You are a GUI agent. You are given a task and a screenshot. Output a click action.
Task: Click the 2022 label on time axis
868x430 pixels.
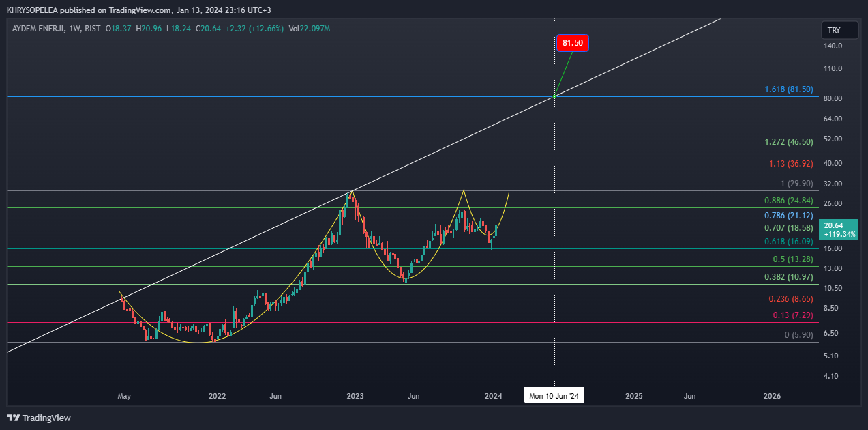tap(217, 396)
